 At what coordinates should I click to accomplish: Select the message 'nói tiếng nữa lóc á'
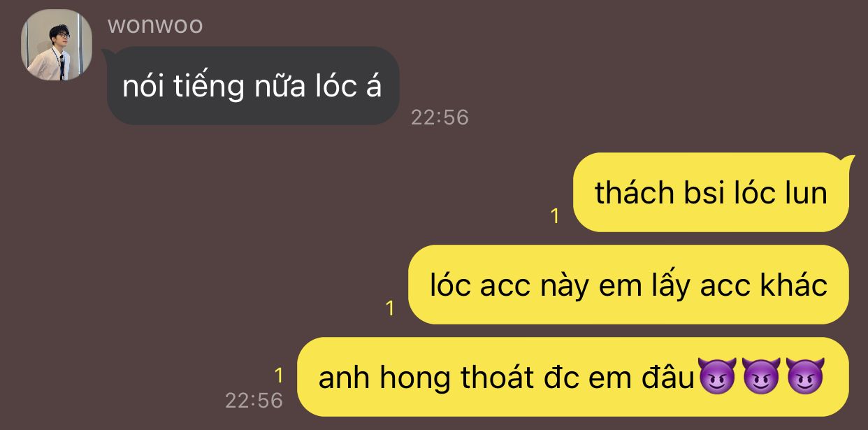click(x=253, y=86)
